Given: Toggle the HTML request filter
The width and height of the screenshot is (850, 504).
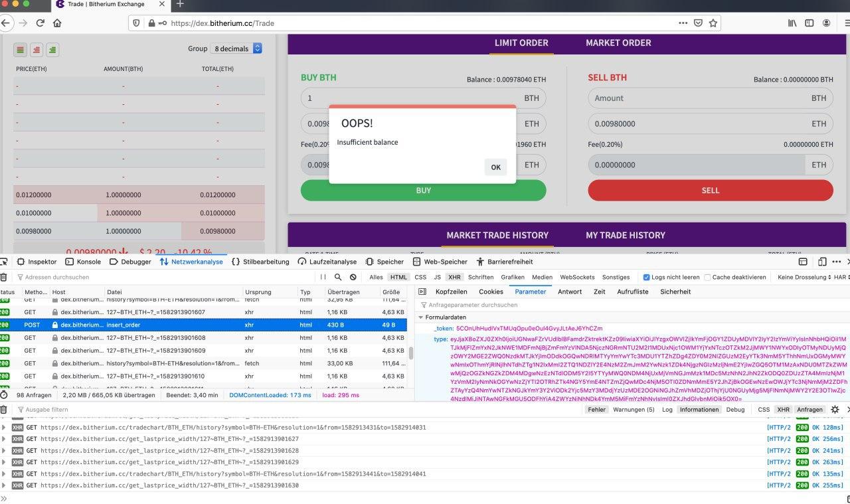Looking at the screenshot, I should pos(398,277).
